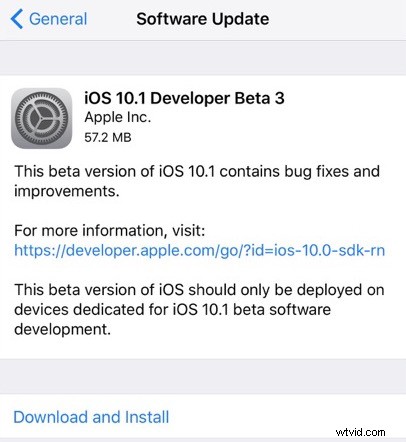Tap the word 'Install' in the bottom row

(x=147, y=417)
